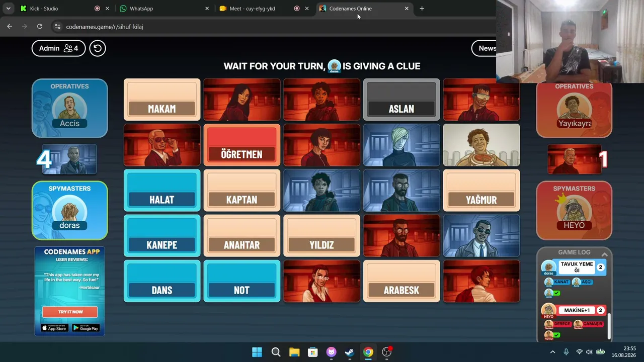Screen dimensions: 644x362
Task: Click the Game Log scrollbar
Action: (x=609, y=325)
